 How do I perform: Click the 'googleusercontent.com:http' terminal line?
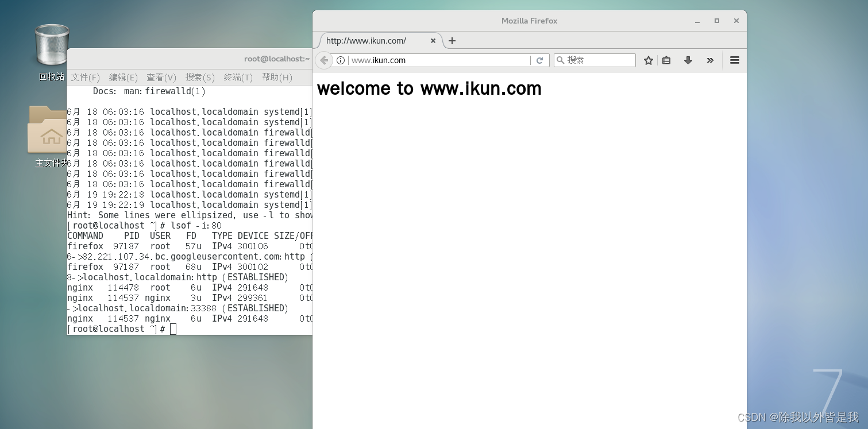point(190,257)
